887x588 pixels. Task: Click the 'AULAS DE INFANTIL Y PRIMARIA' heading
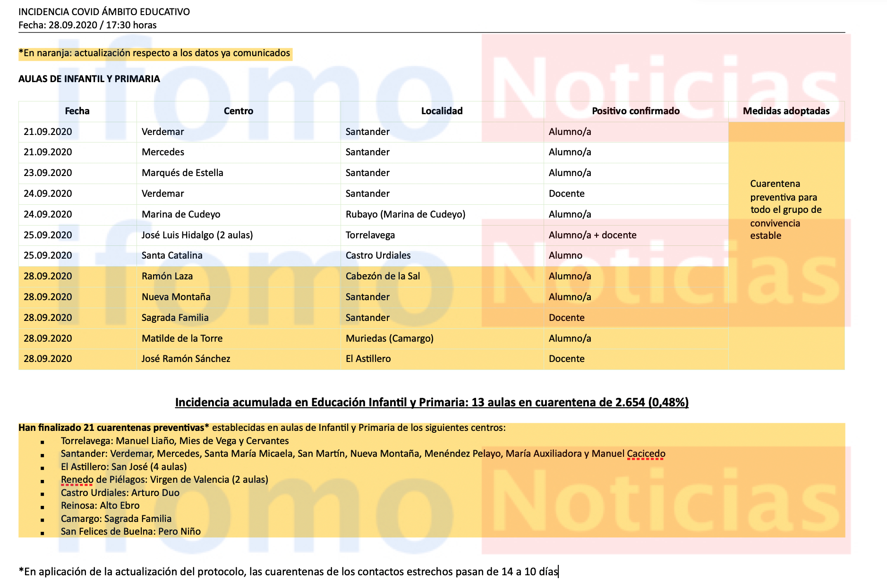89,79
